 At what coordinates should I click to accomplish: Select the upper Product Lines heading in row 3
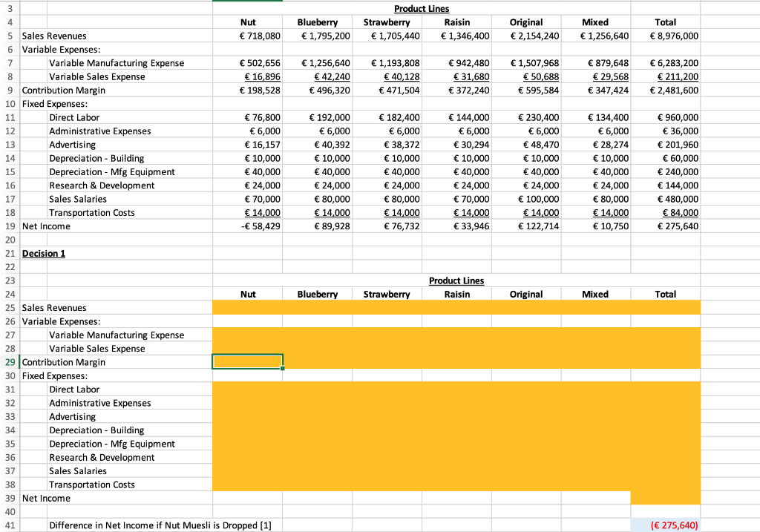click(422, 9)
